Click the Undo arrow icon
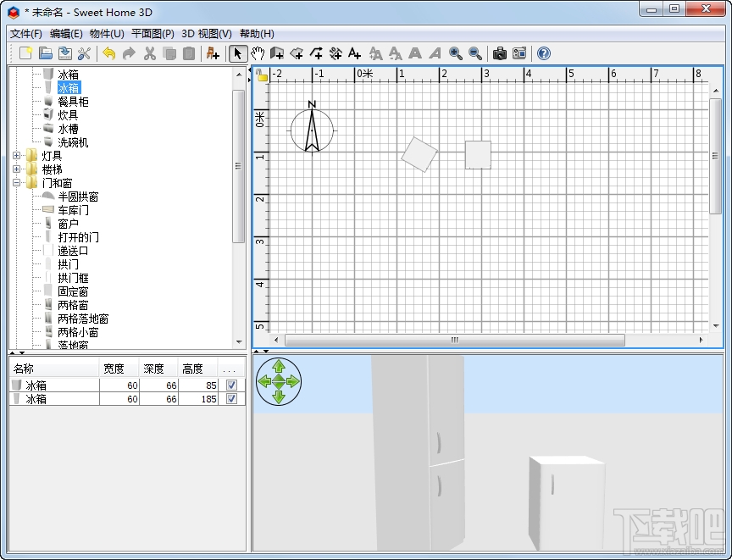 [x=109, y=53]
